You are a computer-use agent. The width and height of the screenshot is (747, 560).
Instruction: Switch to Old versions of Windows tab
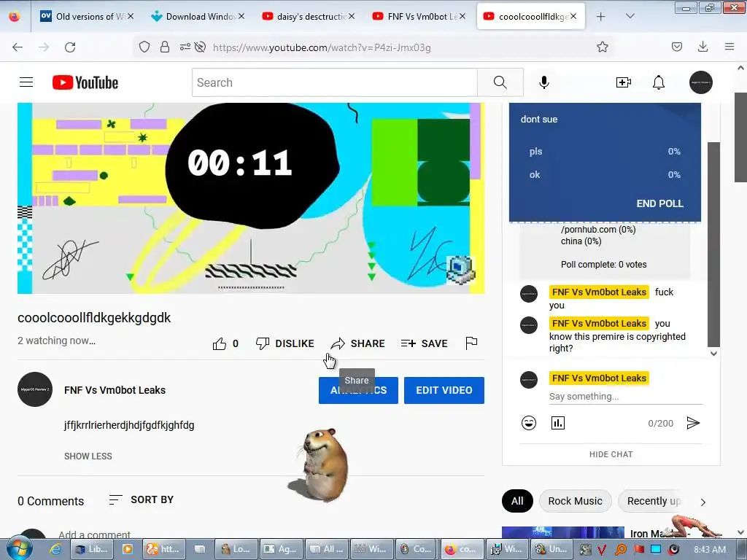click(x=87, y=17)
